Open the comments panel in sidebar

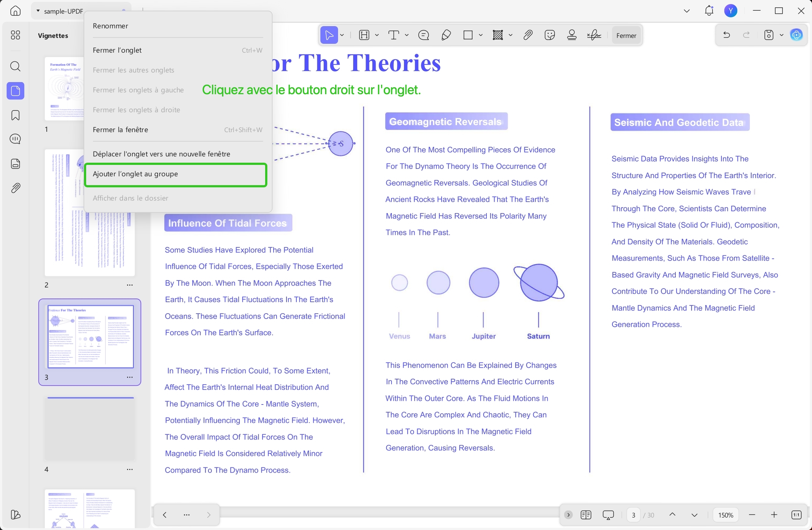(15, 139)
